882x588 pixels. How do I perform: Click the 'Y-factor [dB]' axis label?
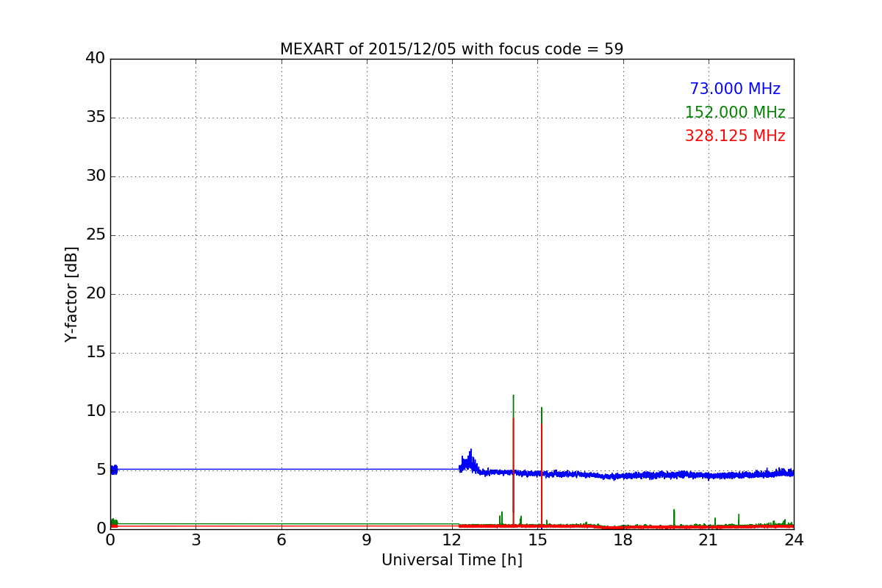point(71,294)
